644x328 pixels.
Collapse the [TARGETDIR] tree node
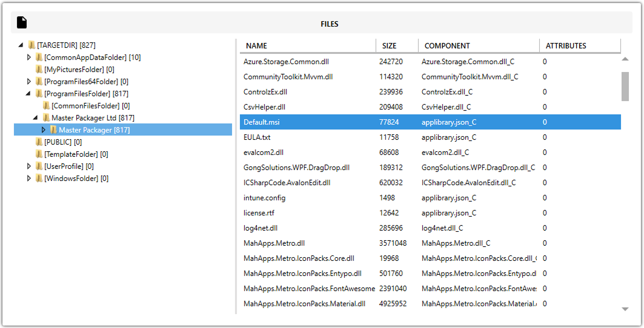[x=21, y=45]
